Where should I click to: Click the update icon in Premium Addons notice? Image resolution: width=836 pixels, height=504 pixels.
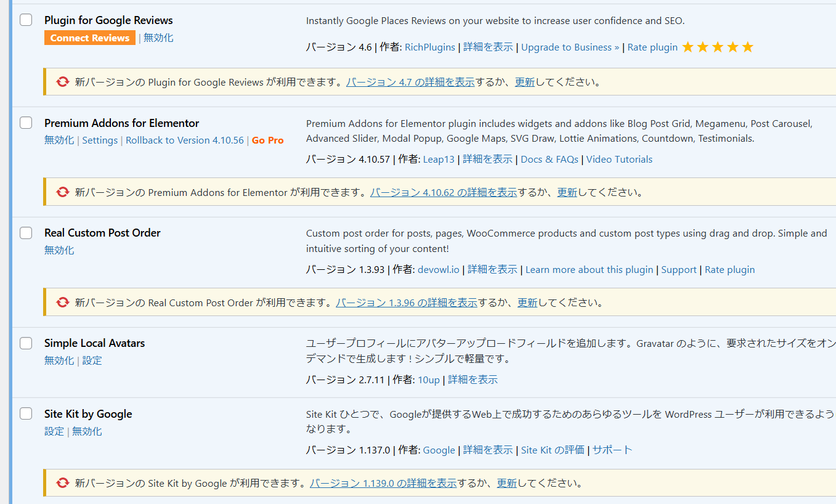coord(62,192)
